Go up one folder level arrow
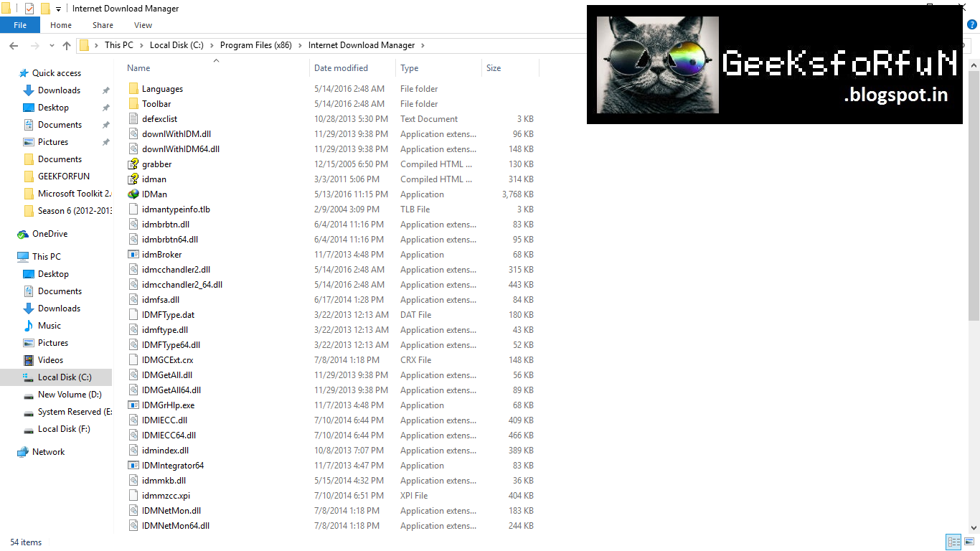 67,45
